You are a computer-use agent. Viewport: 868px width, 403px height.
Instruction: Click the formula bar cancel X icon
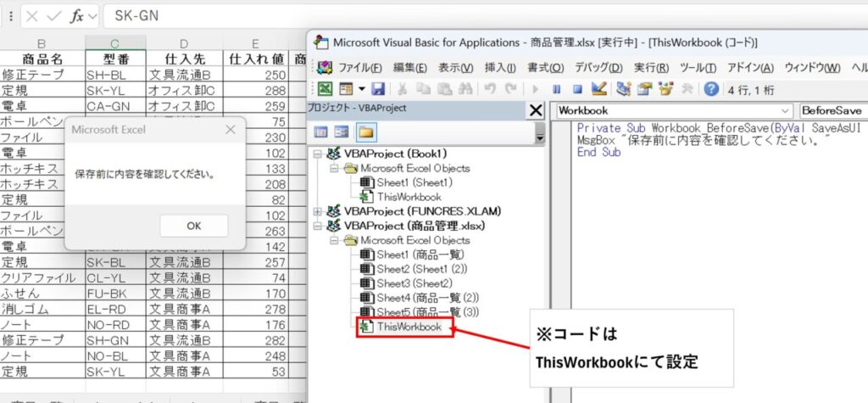(x=33, y=16)
